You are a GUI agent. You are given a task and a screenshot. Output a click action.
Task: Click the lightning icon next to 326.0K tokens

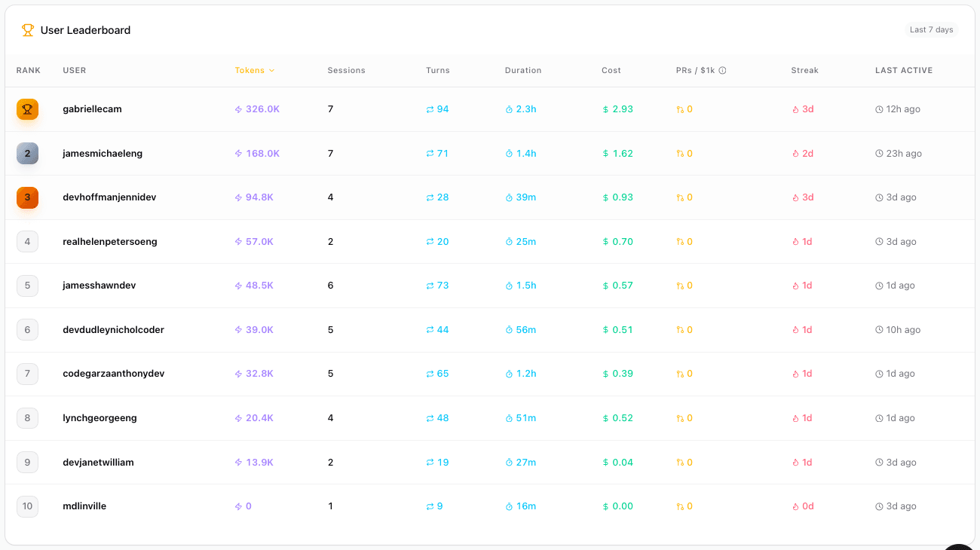tap(239, 109)
